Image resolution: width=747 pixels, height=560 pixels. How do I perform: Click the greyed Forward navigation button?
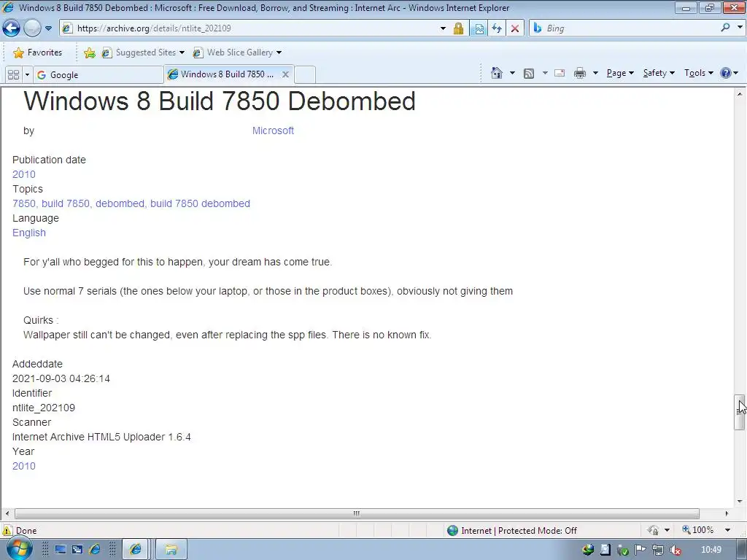pos(32,28)
